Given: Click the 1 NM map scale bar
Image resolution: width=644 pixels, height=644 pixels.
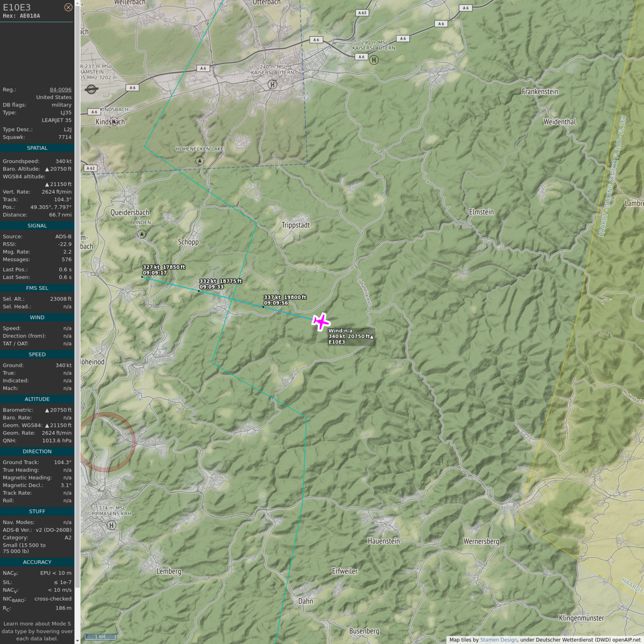Looking at the screenshot, I should [x=100, y=637].
